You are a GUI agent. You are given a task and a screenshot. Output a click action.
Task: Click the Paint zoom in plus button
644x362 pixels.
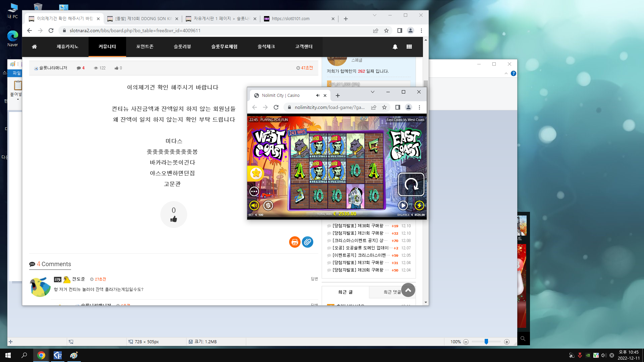[507, 342]
